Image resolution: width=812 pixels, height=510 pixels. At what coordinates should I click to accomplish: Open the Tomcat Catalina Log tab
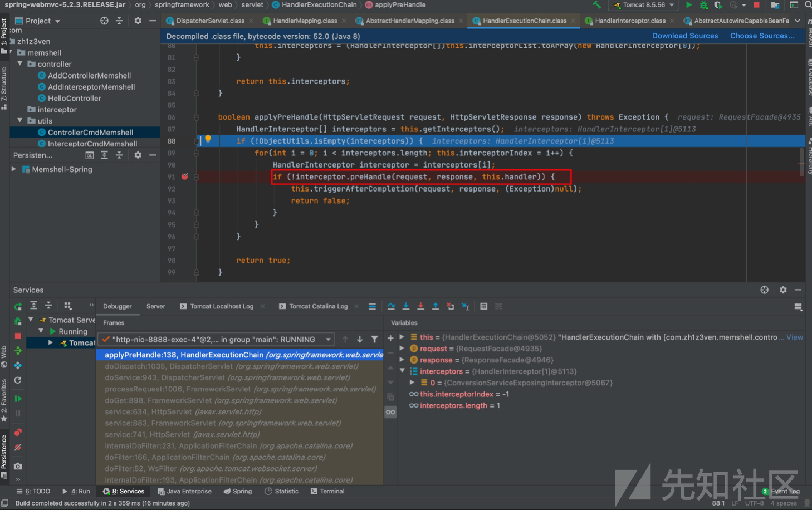tap(318, 306)
